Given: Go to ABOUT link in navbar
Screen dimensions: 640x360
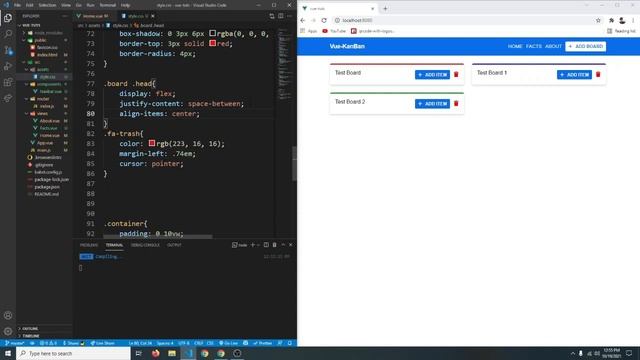Looking at the screenshot, I should 553,47.
